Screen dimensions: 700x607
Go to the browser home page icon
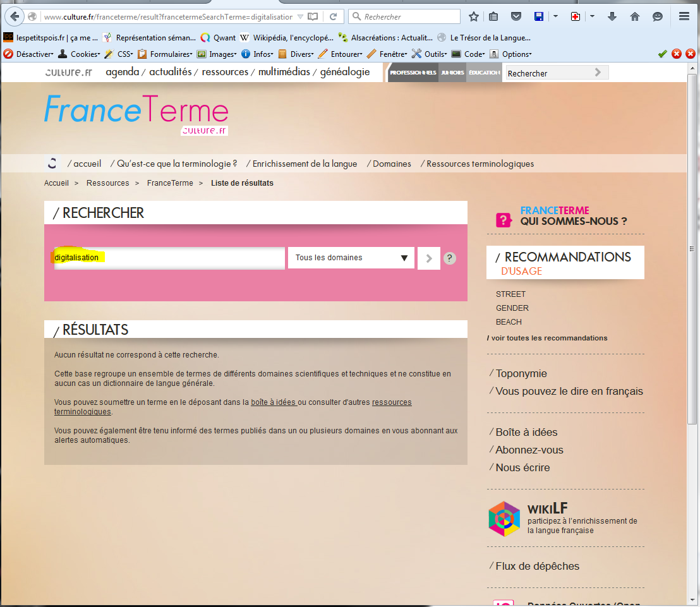635,16
